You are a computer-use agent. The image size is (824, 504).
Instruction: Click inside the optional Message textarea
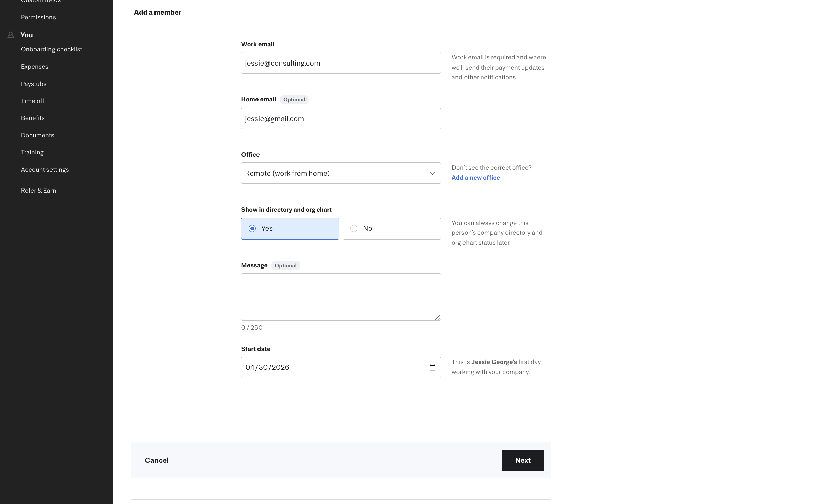[x=340, y=297]
